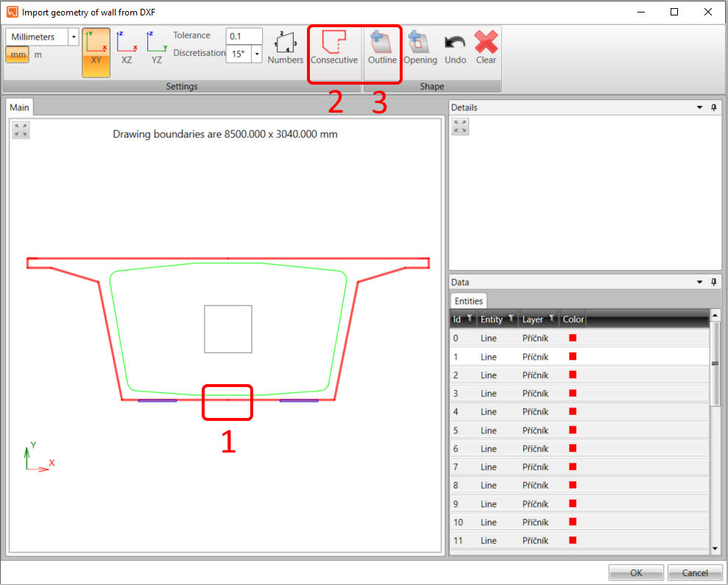Cancel the DXF import dialog
728x585 pixels.
point(694,572)
